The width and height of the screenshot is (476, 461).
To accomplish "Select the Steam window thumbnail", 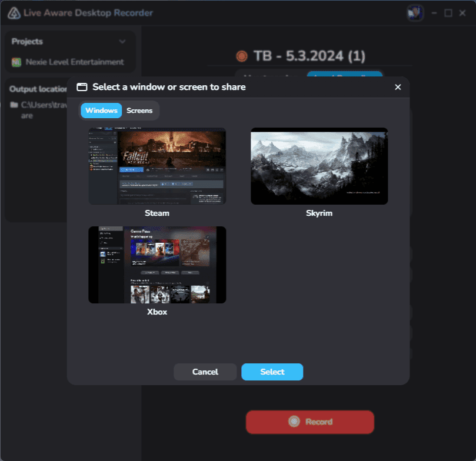I will pos(157,166).
